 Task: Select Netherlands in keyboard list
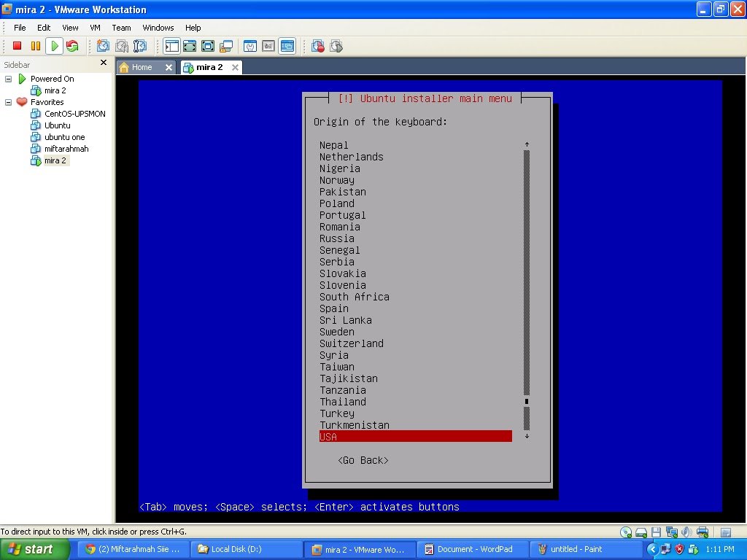[352, 157]
